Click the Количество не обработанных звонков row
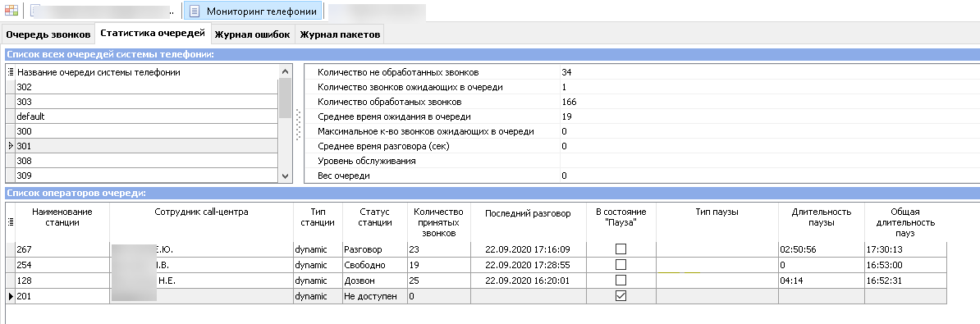980x324 pixels. point(643,72)
